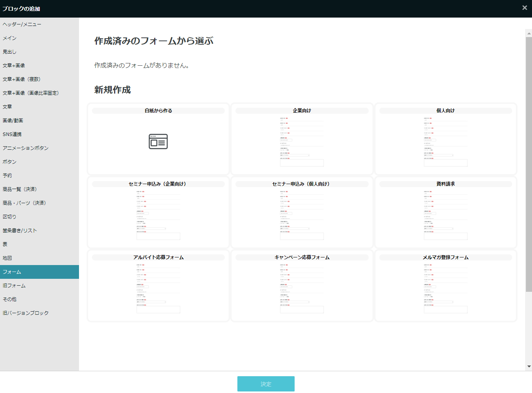Choose the 企業向け form template thumbnail
The height and width of the screenshot is (393, 532).
pyautogui.click(x=302, y=142)
